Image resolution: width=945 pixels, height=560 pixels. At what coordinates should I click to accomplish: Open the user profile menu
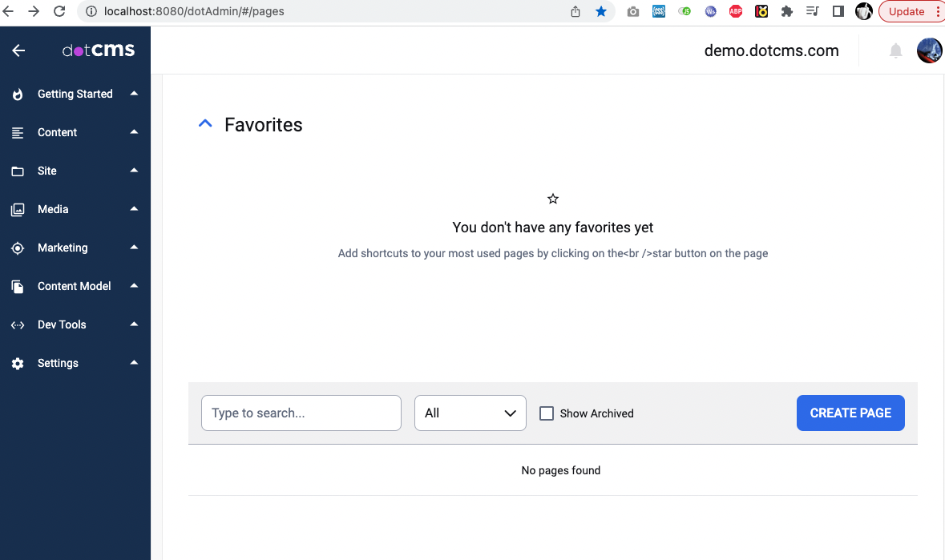(x=929, y=50)
